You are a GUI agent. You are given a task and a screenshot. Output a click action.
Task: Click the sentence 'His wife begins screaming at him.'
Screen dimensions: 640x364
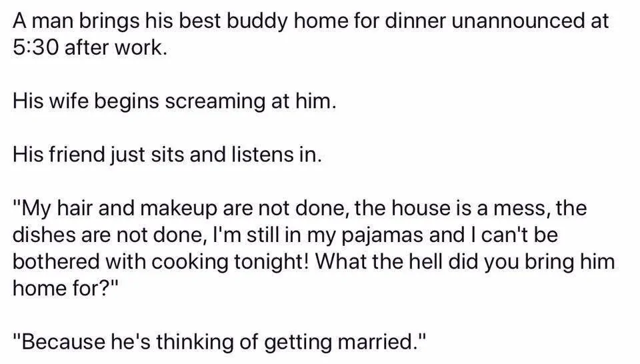174,101
